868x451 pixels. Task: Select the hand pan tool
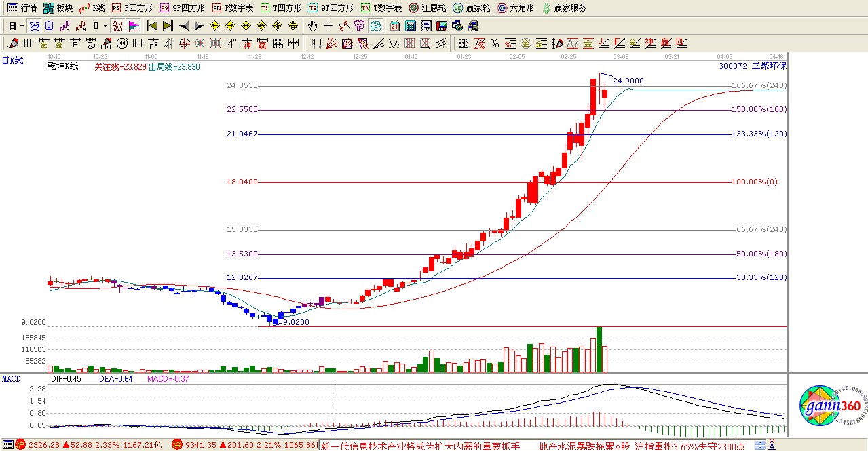coord(312,26)
